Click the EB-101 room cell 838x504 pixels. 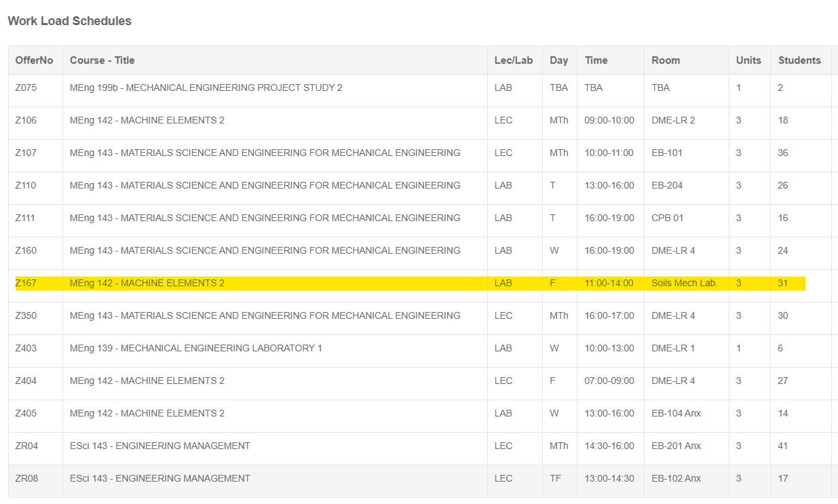[666, 153]
